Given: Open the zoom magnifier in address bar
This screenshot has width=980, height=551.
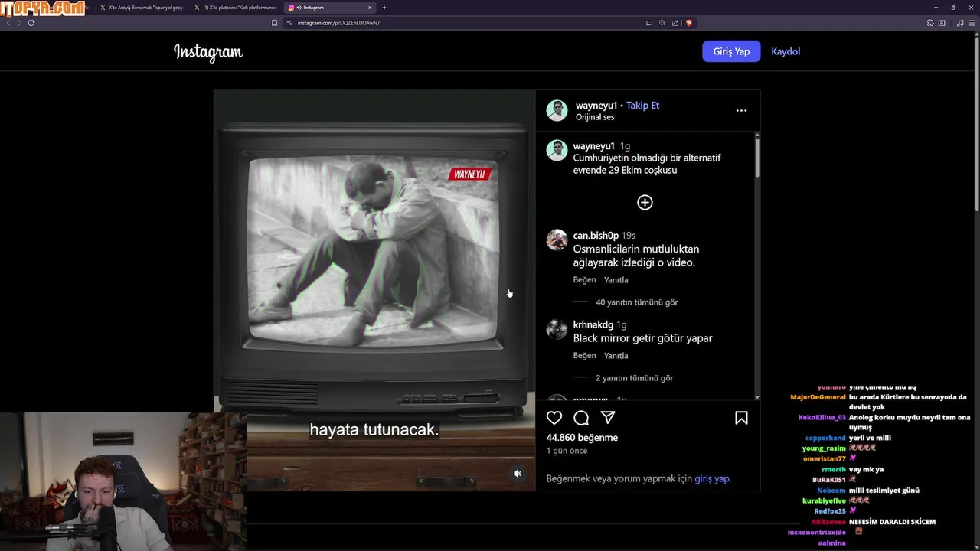Looking at the screenshot, I should coord(662,23).
